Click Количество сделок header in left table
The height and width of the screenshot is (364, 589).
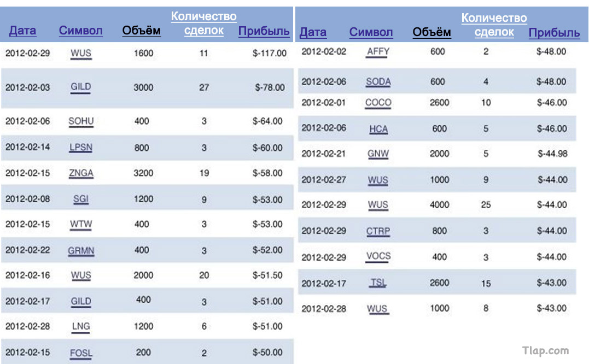(x=204, y=24)
